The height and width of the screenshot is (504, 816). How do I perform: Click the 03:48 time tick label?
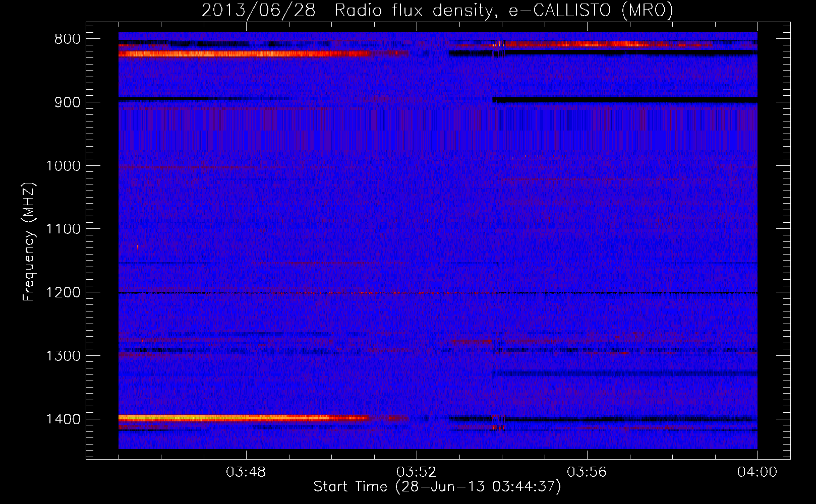(246, 472)
